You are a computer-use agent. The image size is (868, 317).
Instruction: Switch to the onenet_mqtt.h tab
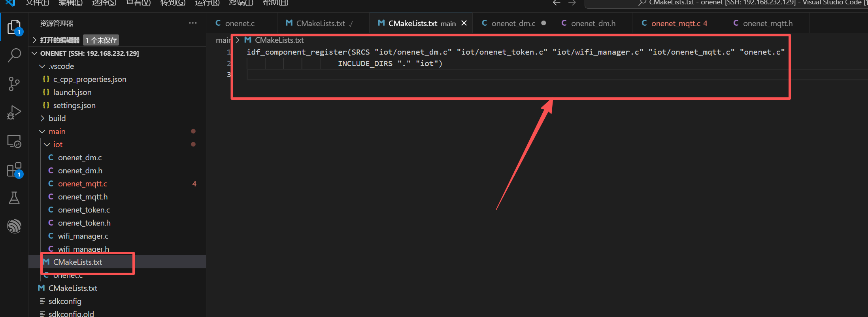tap(767, 23)
